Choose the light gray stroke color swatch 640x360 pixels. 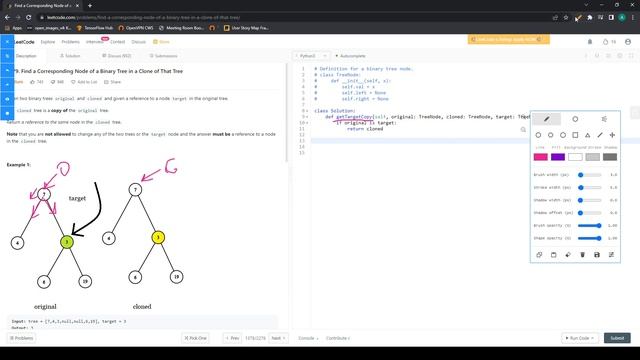pos(592,157)
